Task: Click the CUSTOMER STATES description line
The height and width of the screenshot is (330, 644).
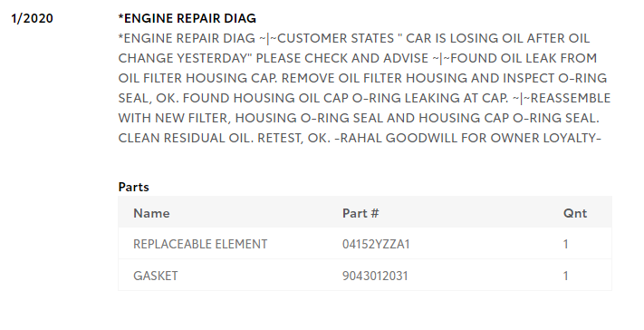Action: point(353,38)
